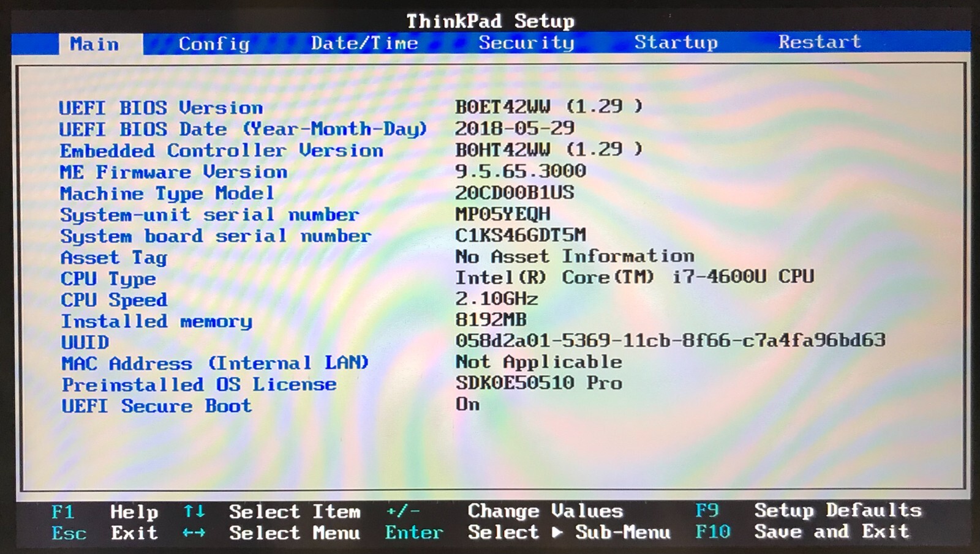Select Machine Type Model label
This screenshot has height=554, width=980.
[167, 193]
